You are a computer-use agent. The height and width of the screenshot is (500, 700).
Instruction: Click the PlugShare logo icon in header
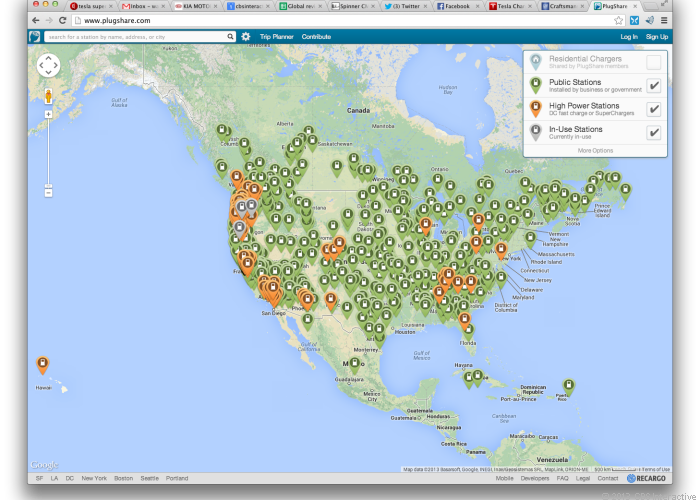coord(35,37)
